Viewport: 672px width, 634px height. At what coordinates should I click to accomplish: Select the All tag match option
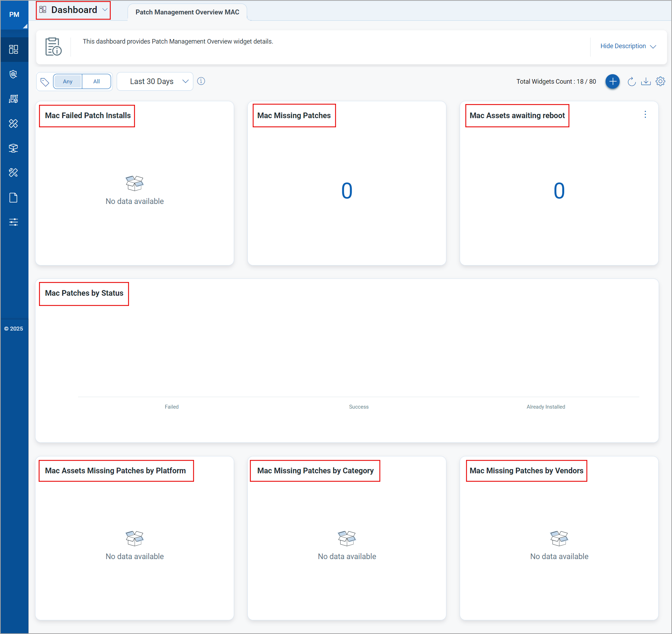click(x=96, y=82)
